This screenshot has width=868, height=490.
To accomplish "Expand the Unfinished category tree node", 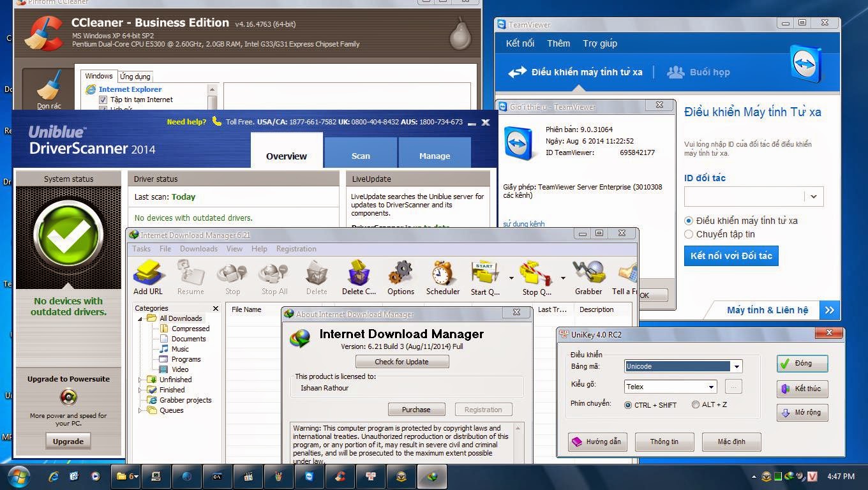I will [x=141, y=380].
